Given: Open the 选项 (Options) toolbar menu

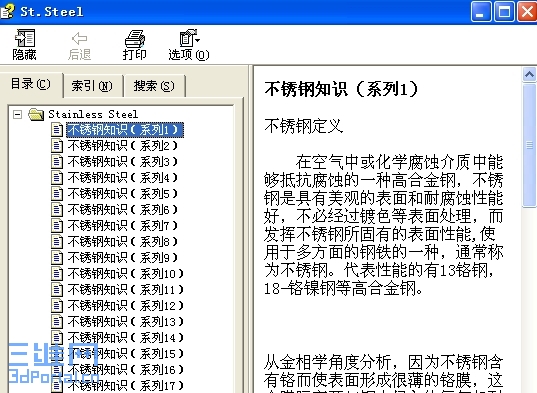Looking at the screenshot, I should coord(189,45).
